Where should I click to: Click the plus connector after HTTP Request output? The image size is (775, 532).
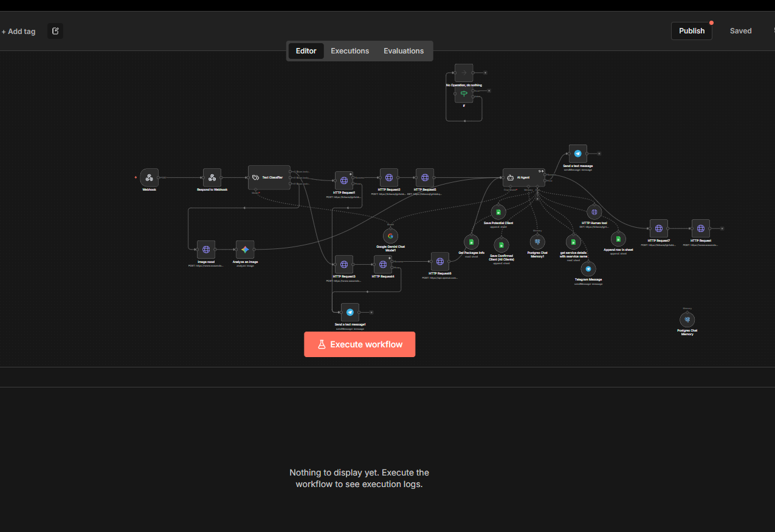click(722, 228)
